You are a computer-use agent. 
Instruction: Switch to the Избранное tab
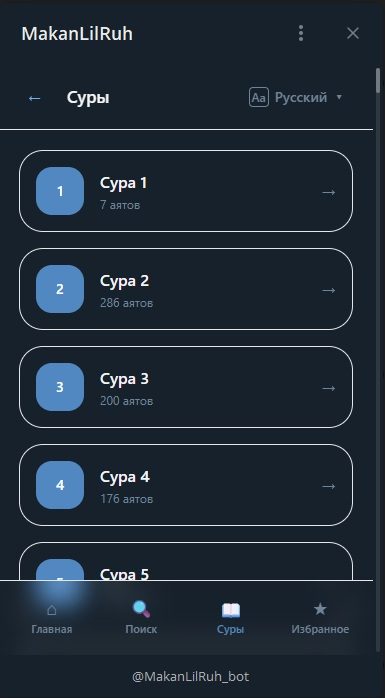point(320,617)
